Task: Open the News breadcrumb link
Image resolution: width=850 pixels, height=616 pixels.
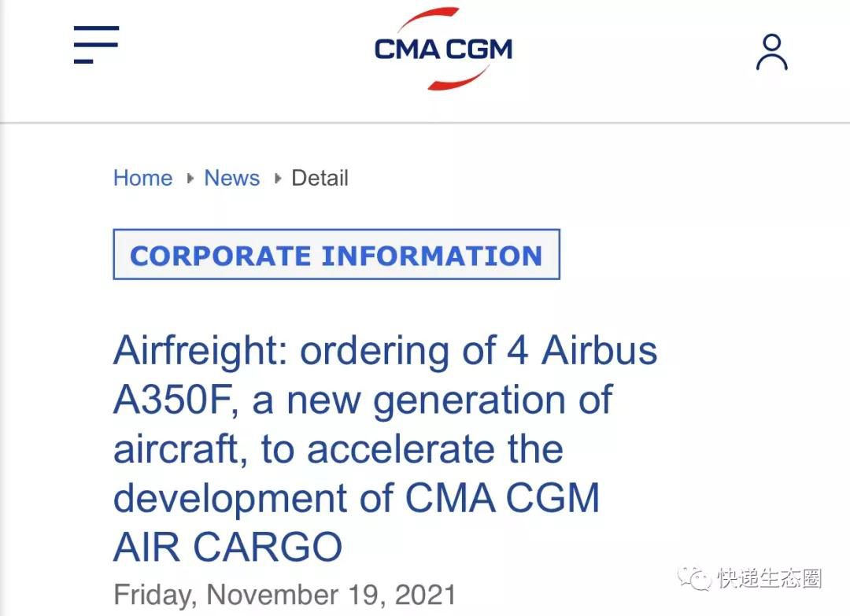Action: pyautogui.click(x=232, y=178)
